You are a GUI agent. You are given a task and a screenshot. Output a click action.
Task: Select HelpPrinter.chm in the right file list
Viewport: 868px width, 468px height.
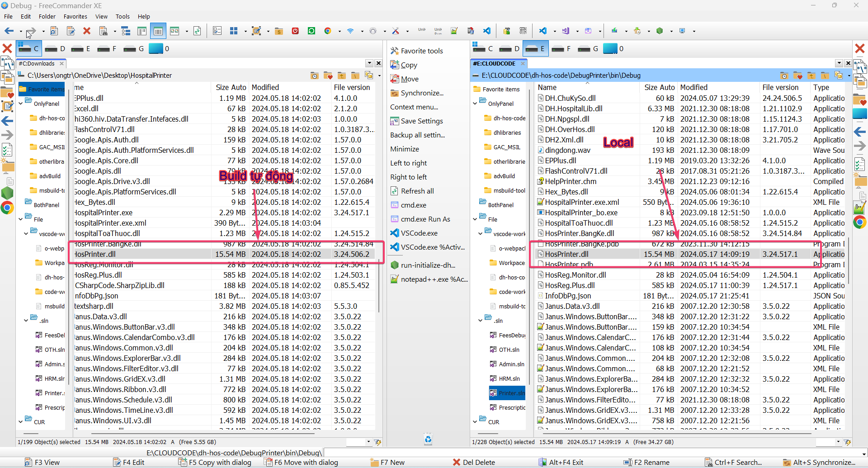pyautogui.click(x=691, y=181)
